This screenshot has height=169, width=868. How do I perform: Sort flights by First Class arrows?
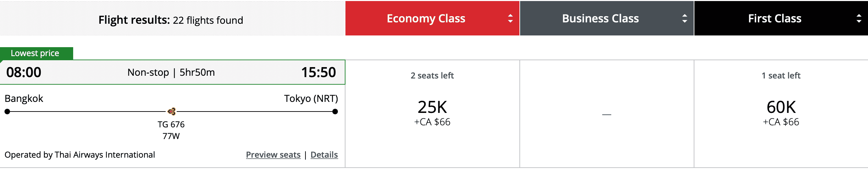(859, 19)
